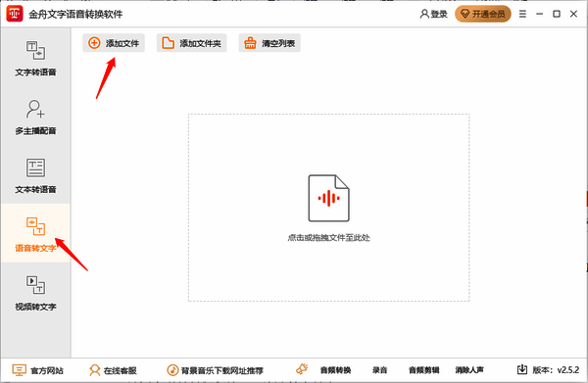Viewport: 588px width, 383px height.
Task: Click the monitor icon beside 官方网站
Action: point(19,370)
